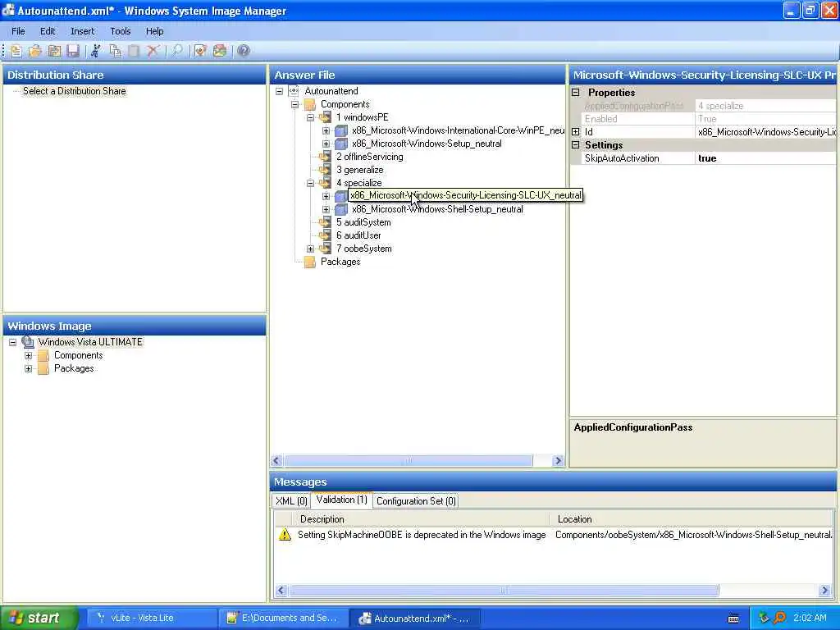Click Select a Distribution Share
Image resolution: width=840 pixels, height=630 pixels.
click(x=75, y=91)
